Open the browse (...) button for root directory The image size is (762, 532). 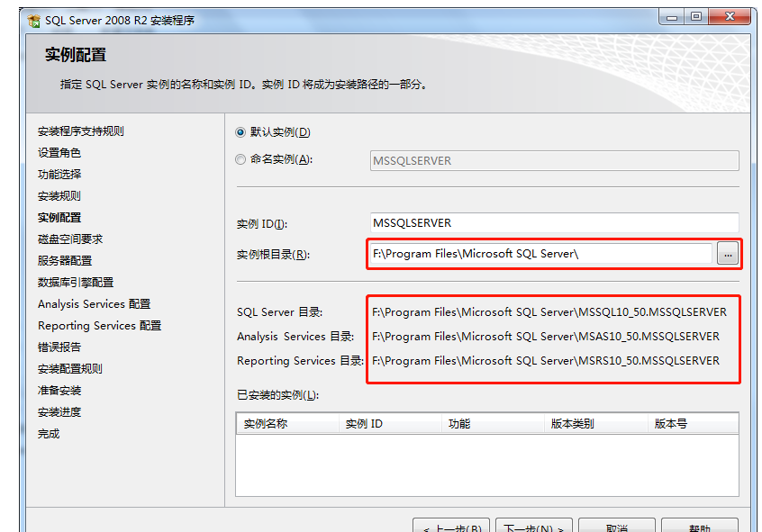point(728,254)
